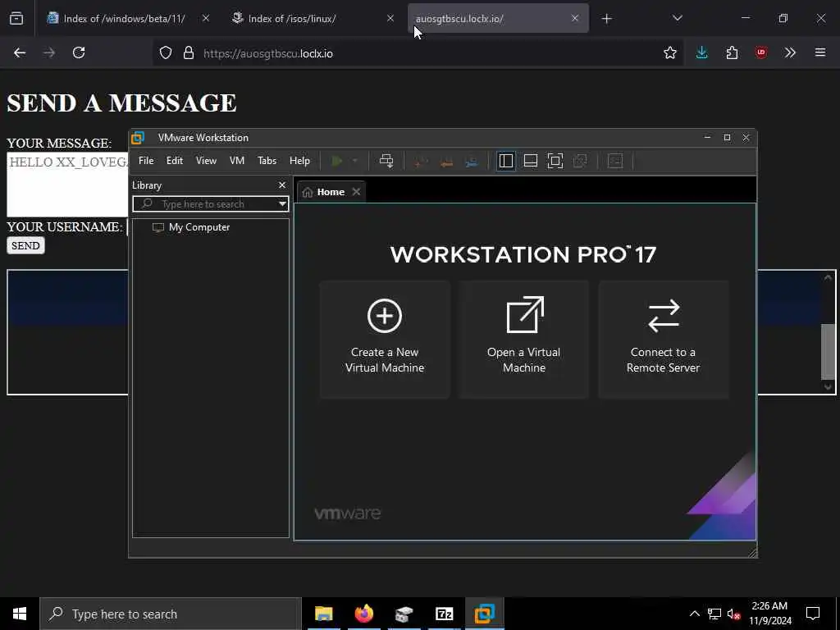Click the 7-Zip taskbar icon
Viewport: 840px width, 630px height.
click(x=444, y=614)
